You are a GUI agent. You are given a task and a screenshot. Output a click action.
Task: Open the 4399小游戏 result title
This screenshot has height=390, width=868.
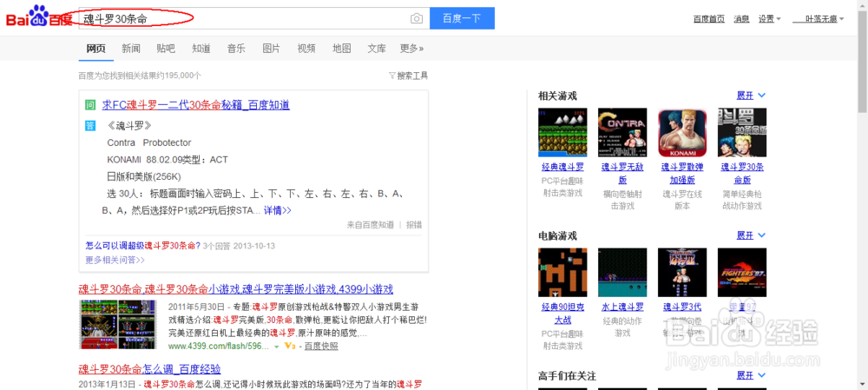point(236,289)
